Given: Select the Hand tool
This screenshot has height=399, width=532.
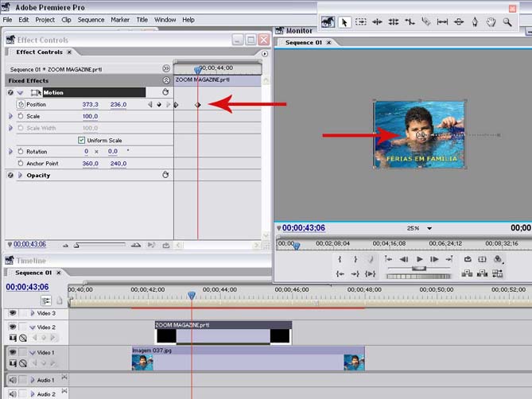Looking at the screenshot, I should pyautogui.click(x=491, y=22).
